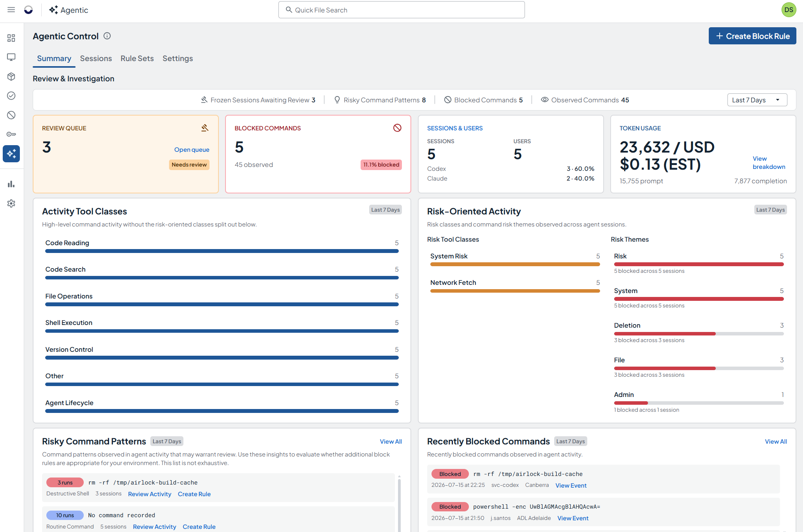Open the DS user avatar menu

789,10
